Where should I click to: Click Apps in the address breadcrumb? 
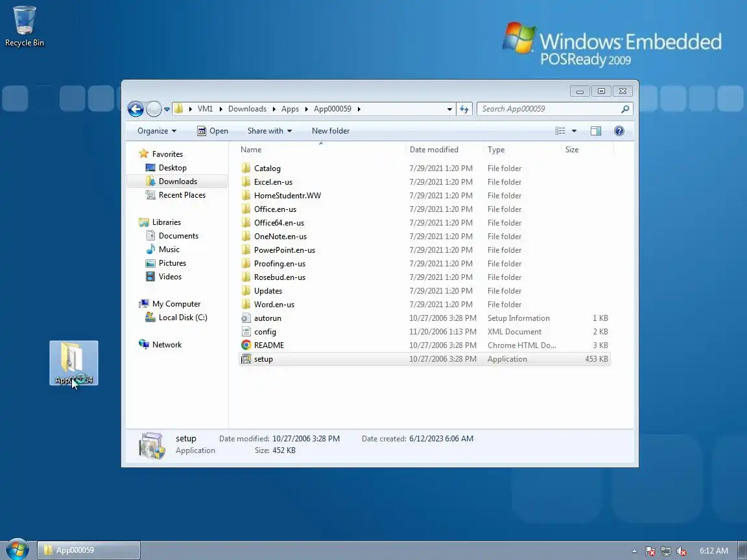(x=290, y=109)
